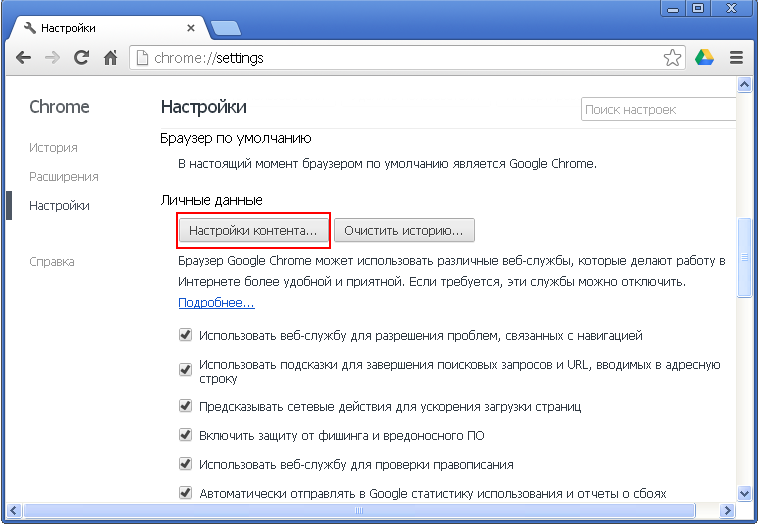Select the Настройки browser tab
This screenshot has width=759, height=526.
[110, 28]
